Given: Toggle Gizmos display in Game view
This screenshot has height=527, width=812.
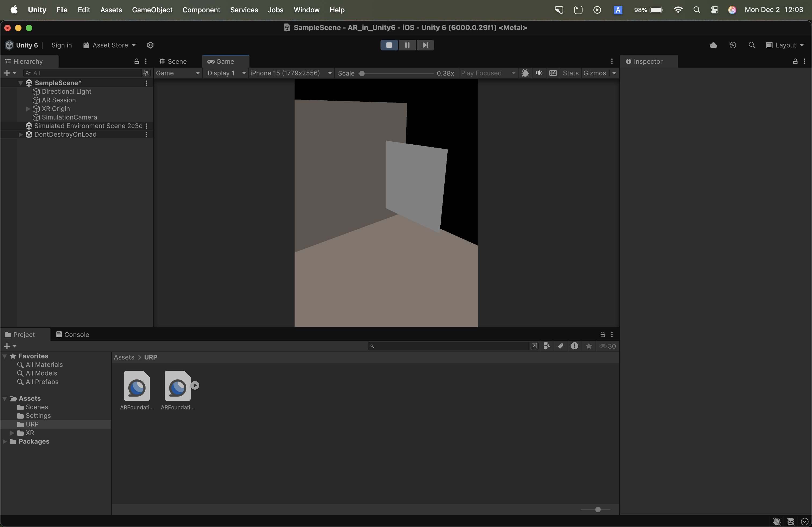Looking at the screenshot, I should coord(594,73).
